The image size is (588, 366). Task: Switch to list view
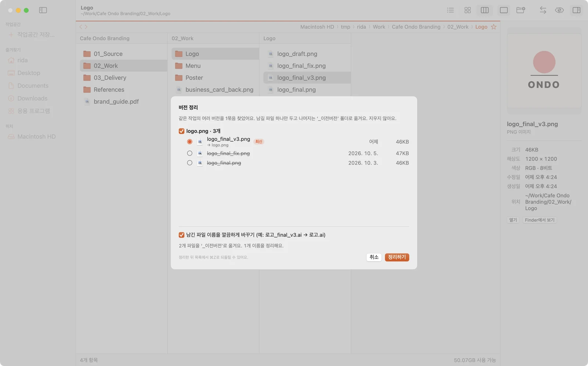(450, 10)
